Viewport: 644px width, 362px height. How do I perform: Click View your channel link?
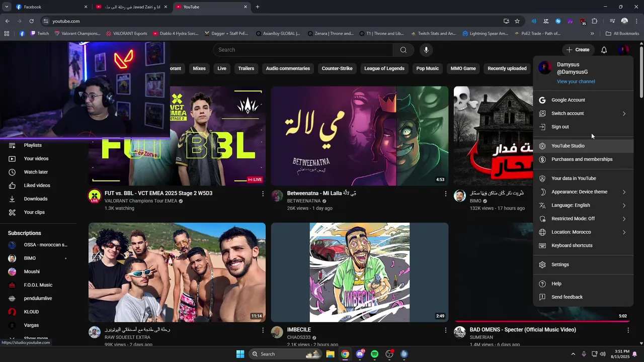pyautogui.click(x=576, y=81)
